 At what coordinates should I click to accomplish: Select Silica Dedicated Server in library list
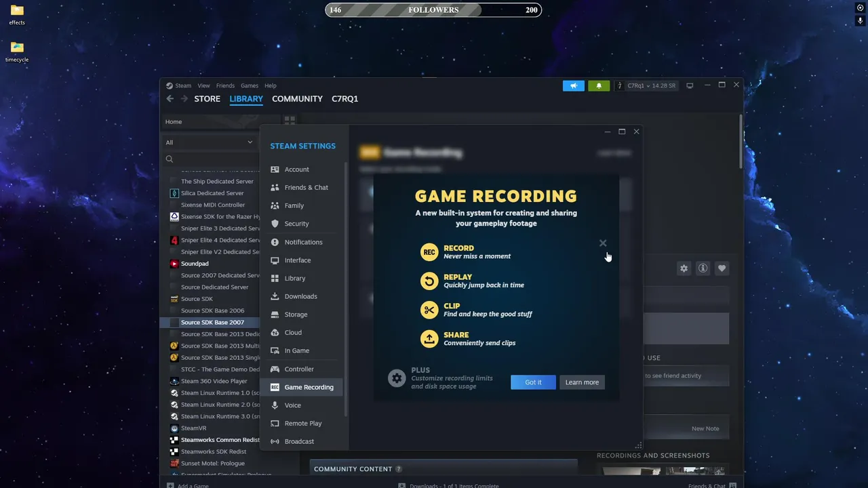[x=212, y=193]
